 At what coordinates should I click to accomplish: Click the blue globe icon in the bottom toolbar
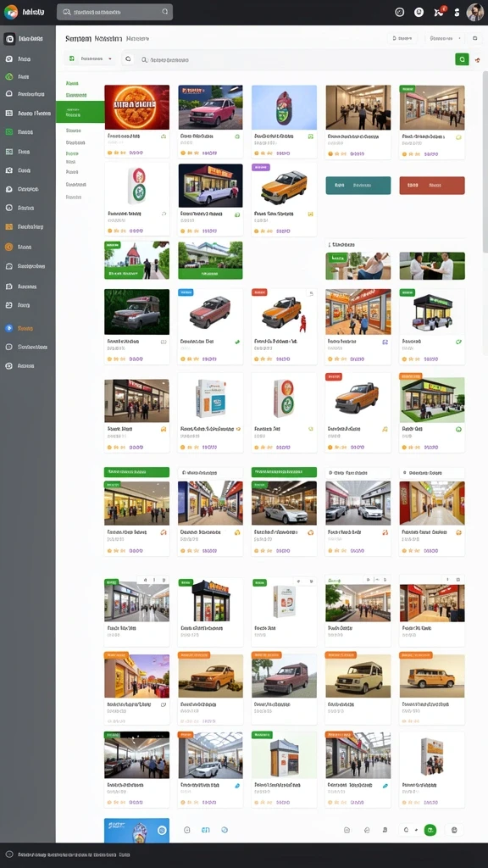(224, 830)
